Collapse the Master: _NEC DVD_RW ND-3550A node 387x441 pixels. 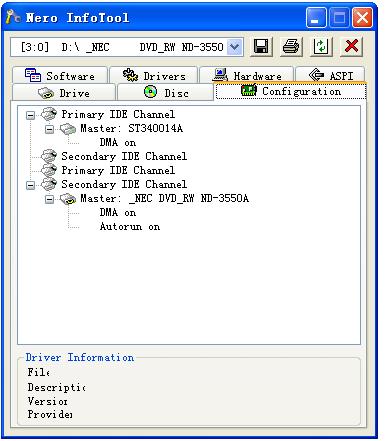pyautogui.click(x=49, y=199)
